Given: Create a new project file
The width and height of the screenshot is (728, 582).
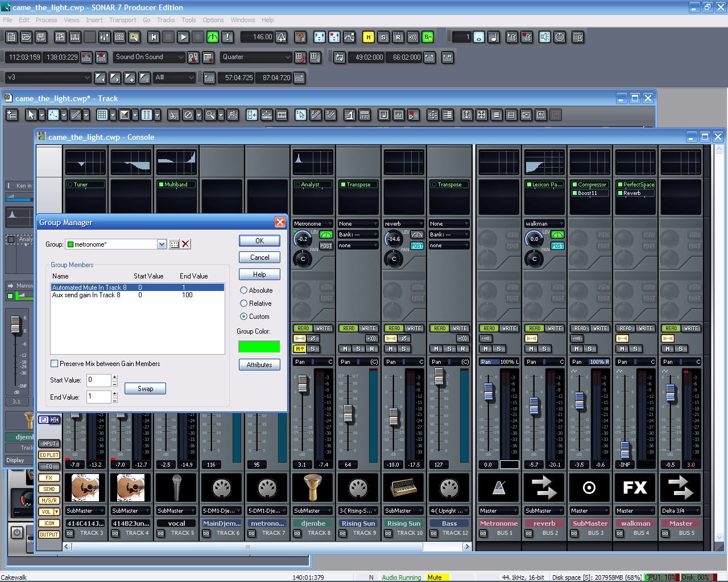Looking at the screenshot, I should click(x=11, y=37).
